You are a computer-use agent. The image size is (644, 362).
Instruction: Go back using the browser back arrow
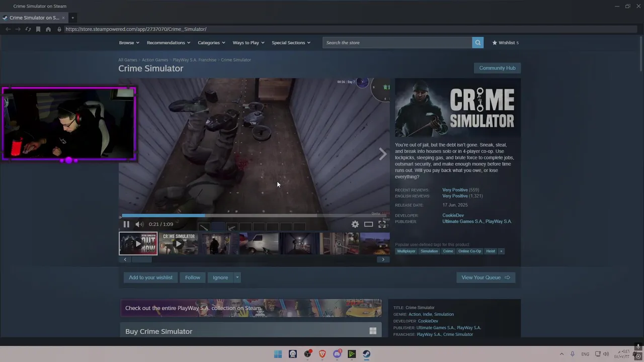[x=8, y=29]
